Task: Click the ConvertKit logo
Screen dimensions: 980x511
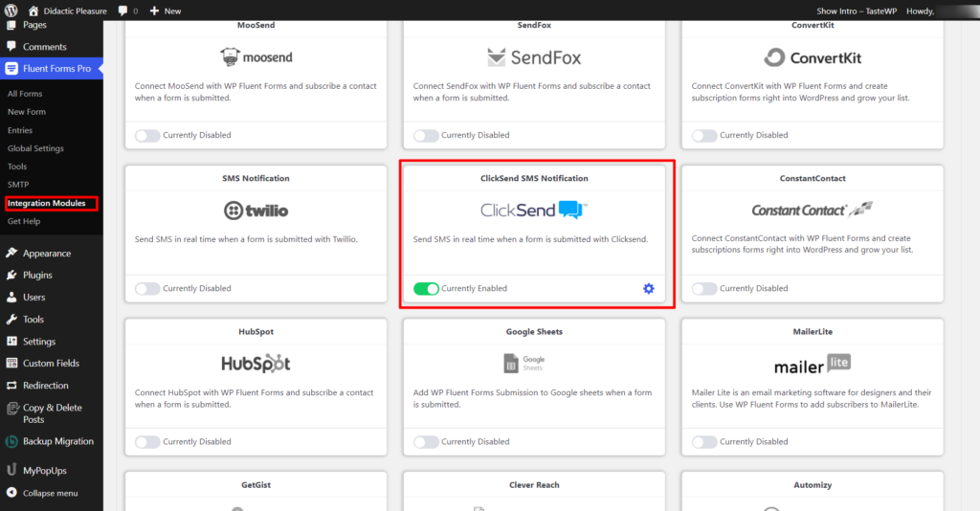Action: coord(812,57)
